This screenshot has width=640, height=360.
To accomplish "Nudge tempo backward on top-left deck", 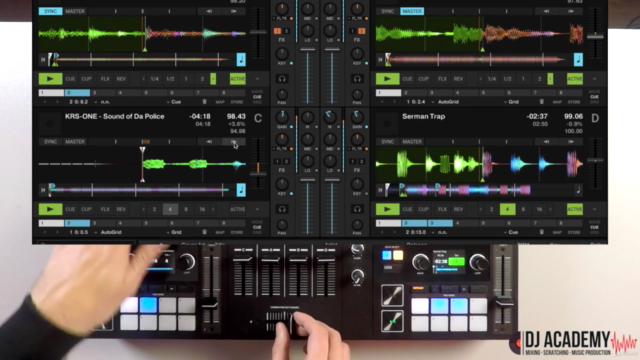I will [x=209, y=11].
